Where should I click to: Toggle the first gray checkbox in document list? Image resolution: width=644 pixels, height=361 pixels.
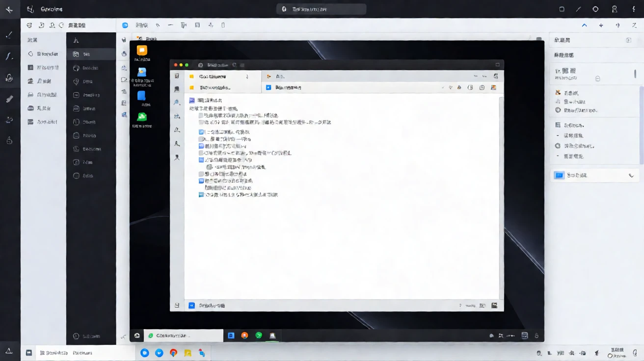pos(201,115)
